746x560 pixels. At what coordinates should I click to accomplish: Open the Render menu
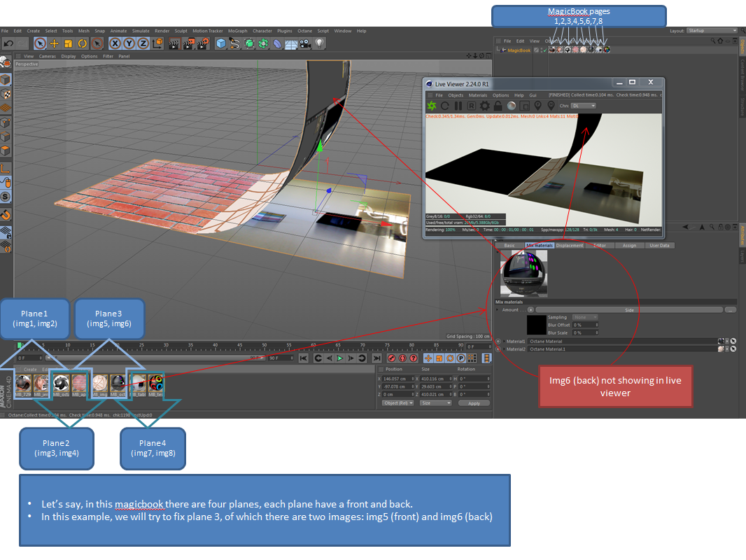162,31
